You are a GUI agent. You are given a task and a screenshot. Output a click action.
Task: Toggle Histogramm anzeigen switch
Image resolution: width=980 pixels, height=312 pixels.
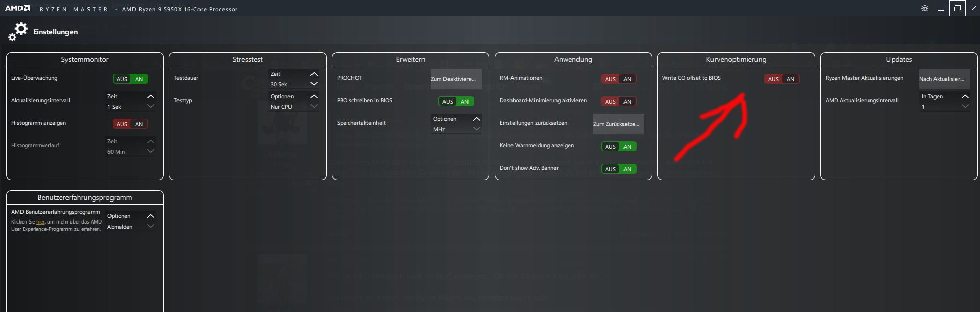(x=130, y=124)
